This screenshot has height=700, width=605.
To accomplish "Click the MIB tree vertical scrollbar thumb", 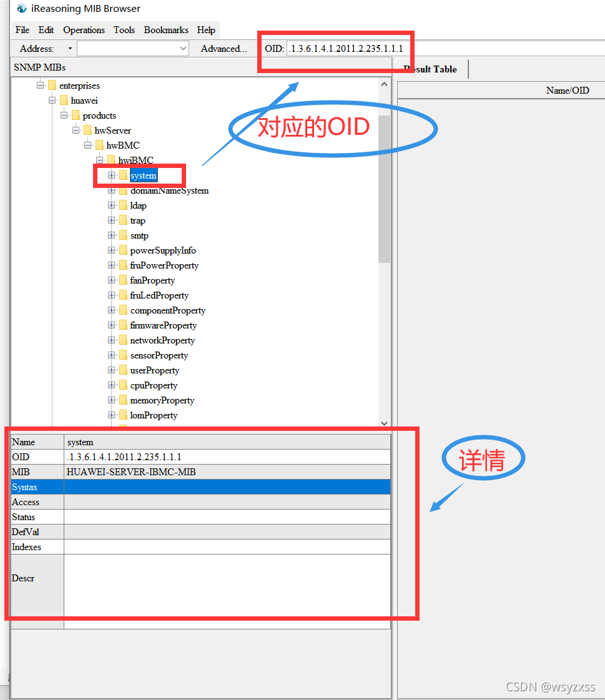I will tap(384, 189).
